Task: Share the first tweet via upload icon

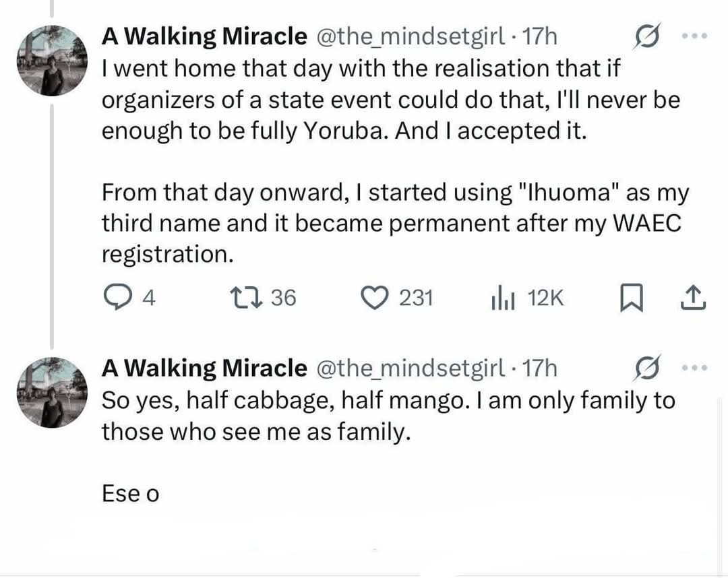Action: tap(692, 297)
